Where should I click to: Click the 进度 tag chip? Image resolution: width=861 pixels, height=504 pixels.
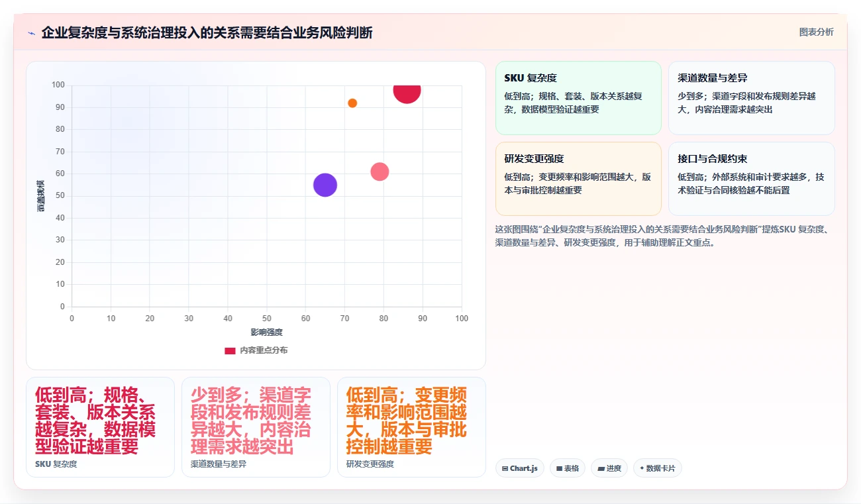(609, 468)
